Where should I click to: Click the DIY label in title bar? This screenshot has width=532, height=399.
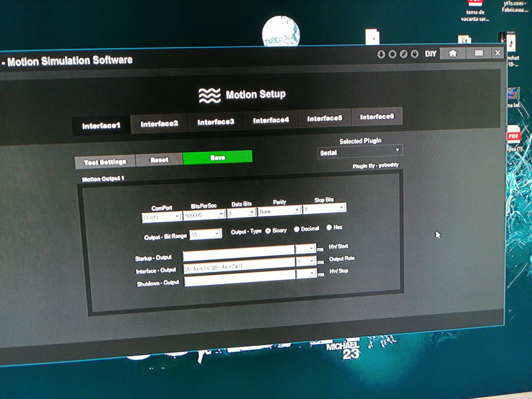430,54
